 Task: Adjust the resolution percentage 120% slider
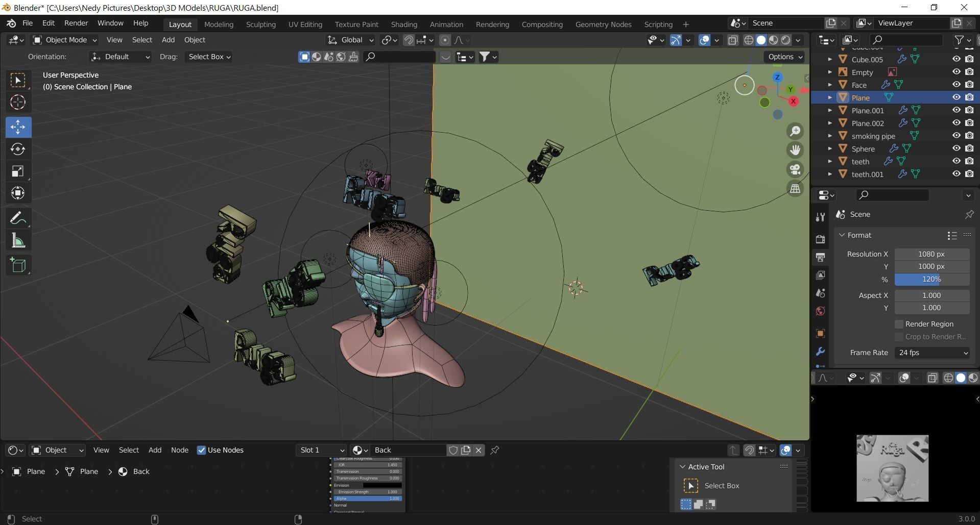point(932,280)
